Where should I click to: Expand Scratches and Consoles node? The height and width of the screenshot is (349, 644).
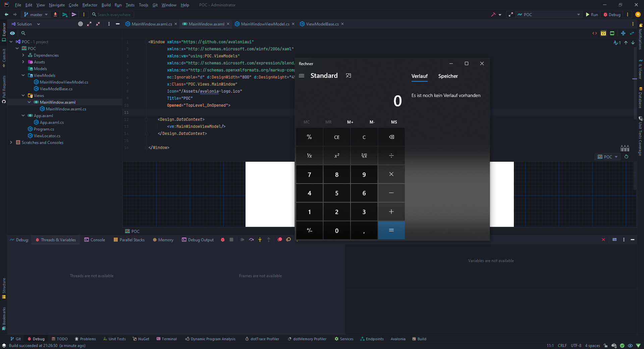[11, 143]
